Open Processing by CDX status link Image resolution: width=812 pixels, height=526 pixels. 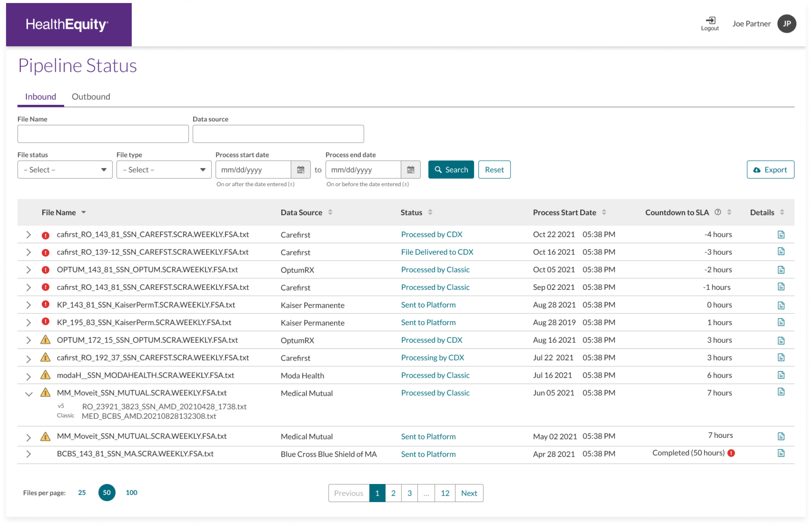(x=433, y=358)
